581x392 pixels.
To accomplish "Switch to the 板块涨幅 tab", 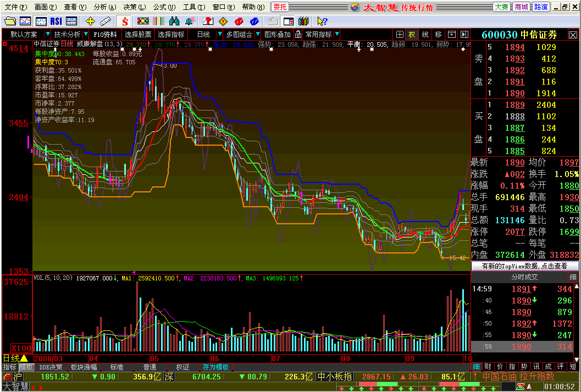I will 84,367.
